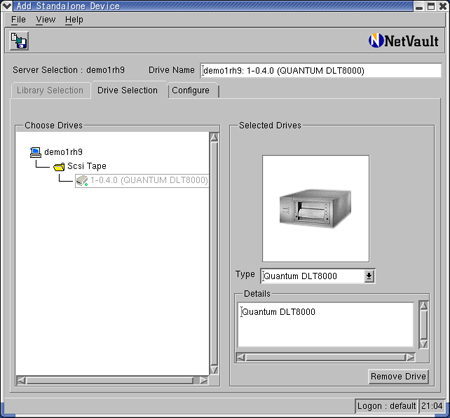This screenshot has height=418, width=450.
Task: Select the 1-0.4.0 (QUANTUM DLT8000) tree entry
Action: (x=149, y=180)
